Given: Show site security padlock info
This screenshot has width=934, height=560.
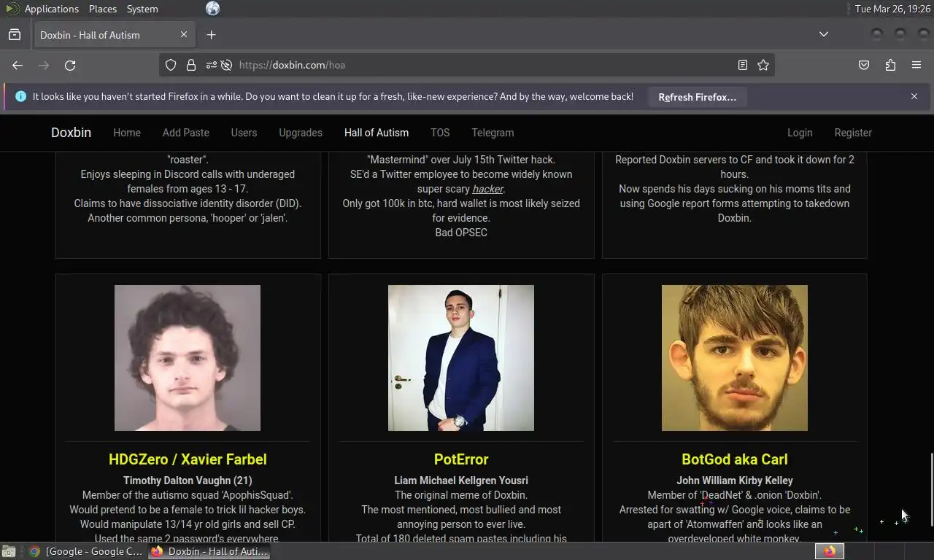Looking at the screenshot, I should pos(191,65).
